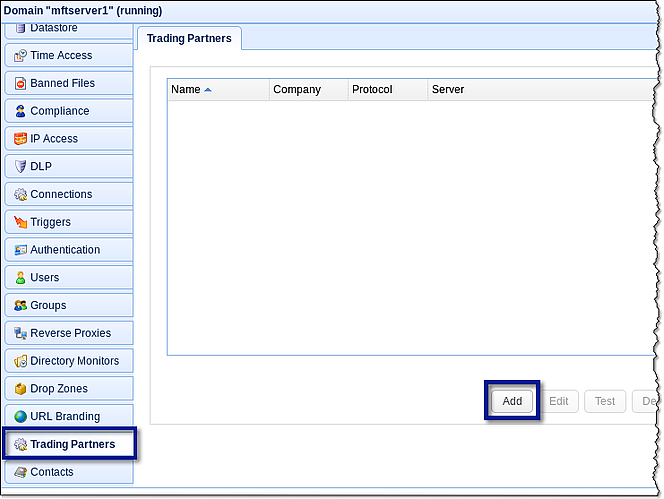Click the Contacts book icon
This screenshot has height=499, width=664.
(20, 472)
